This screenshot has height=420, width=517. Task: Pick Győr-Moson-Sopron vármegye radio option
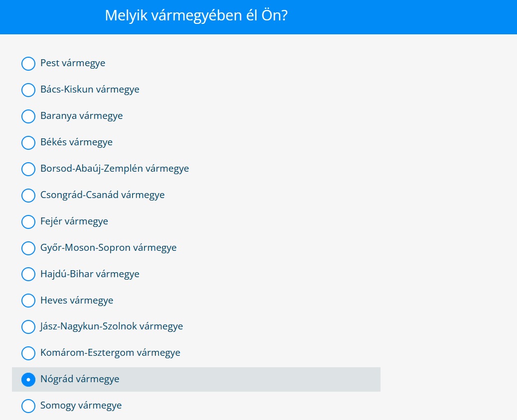[28, 248]
